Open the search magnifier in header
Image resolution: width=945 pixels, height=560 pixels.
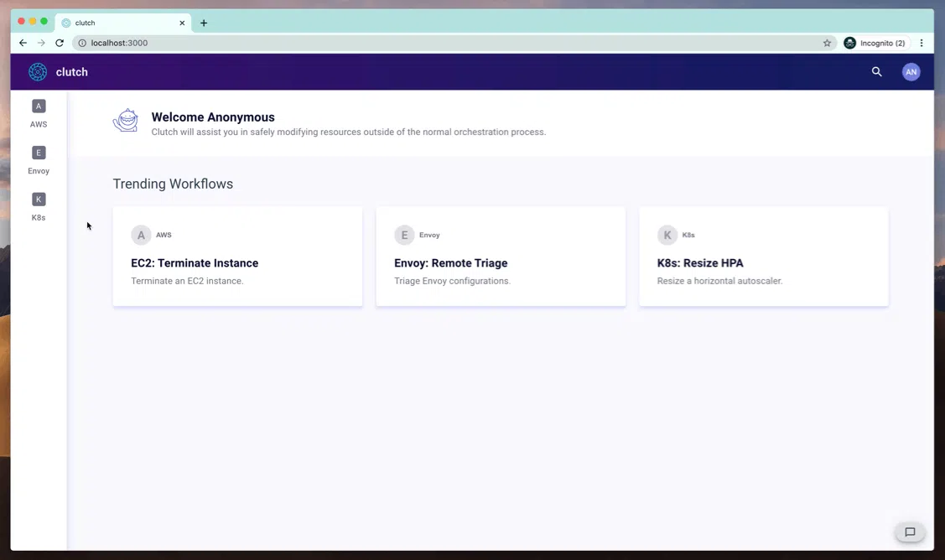tap(877, 72)
